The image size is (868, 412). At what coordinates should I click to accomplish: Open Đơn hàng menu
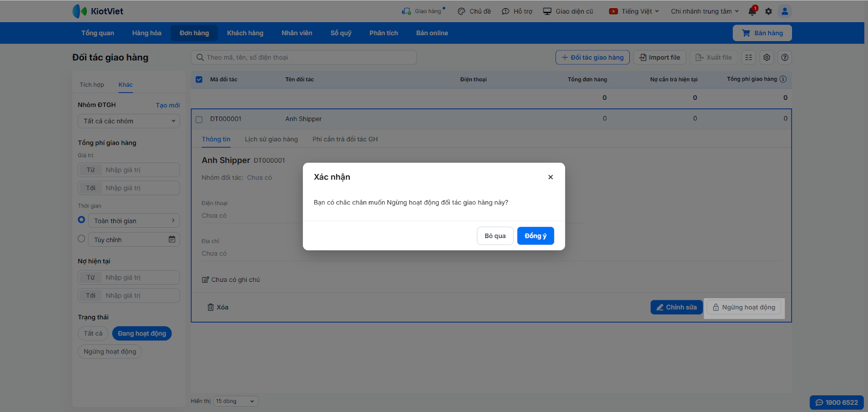pyautogui.click(x=194, y=33)
